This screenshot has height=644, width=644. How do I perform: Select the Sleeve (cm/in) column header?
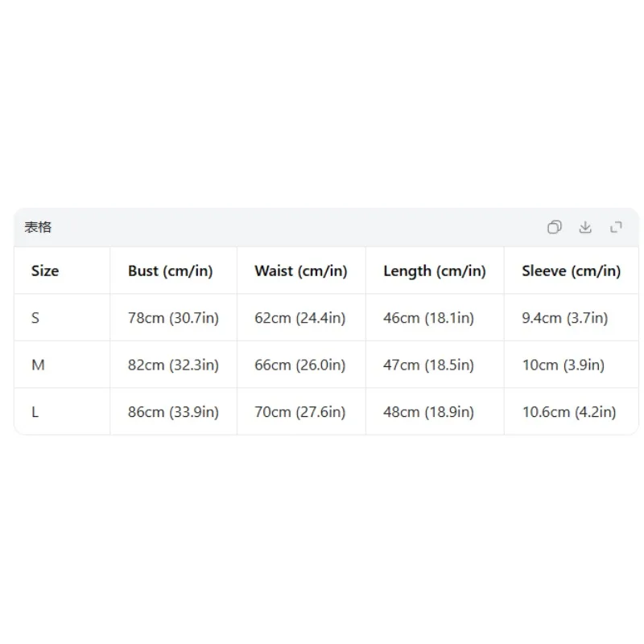[x=572, y=271]
